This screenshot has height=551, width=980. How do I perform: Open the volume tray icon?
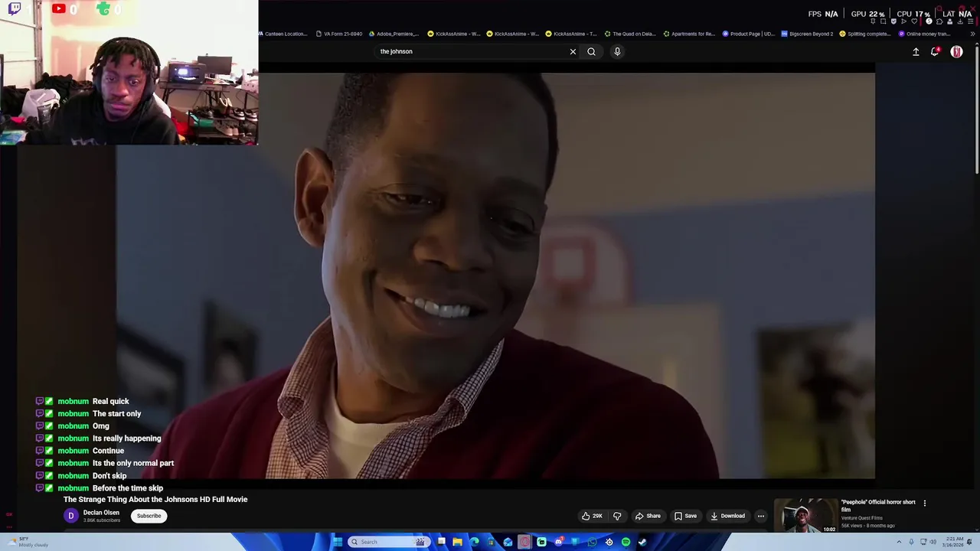[933, 542]
